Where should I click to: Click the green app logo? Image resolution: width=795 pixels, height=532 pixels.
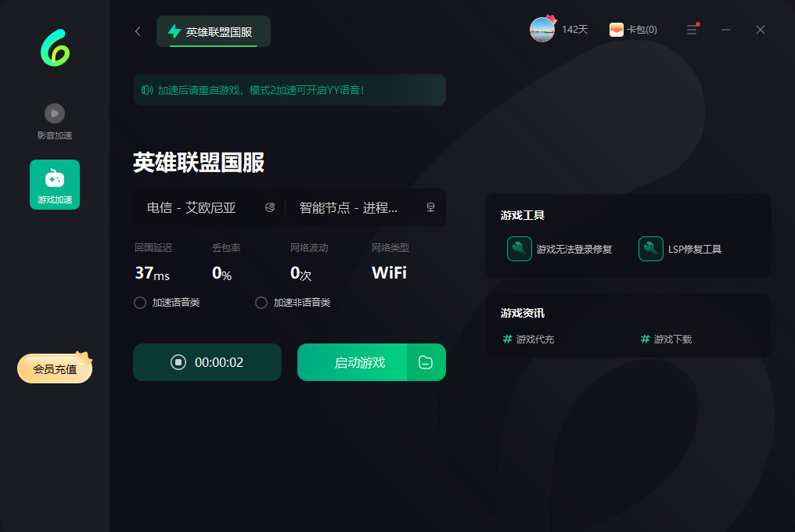[x=55, y=47]
